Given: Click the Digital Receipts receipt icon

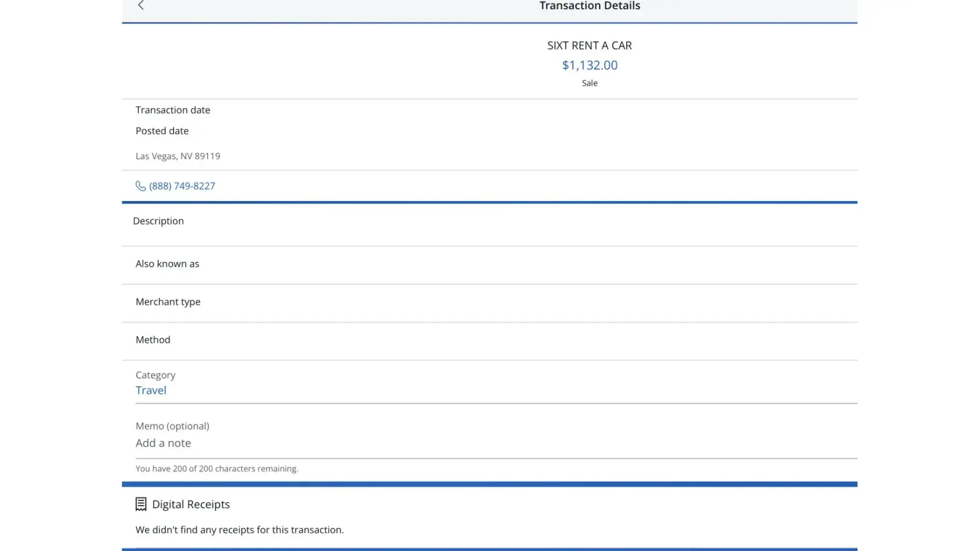Looking at the screenshot, I should click(141, 504).
